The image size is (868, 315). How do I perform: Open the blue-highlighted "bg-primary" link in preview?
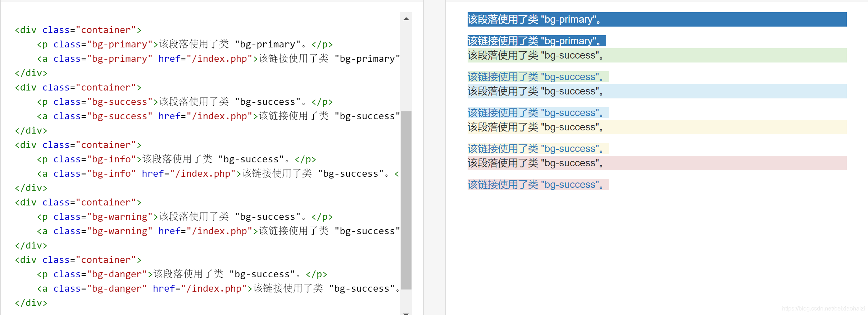tap(537, 41)
